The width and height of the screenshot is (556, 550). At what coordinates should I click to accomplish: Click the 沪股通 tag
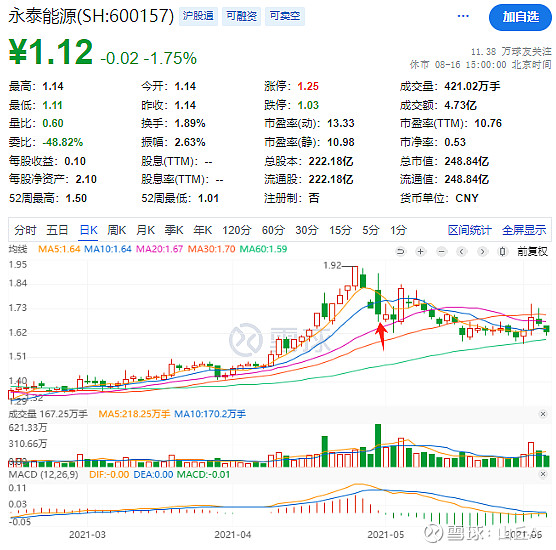(198, 16)
